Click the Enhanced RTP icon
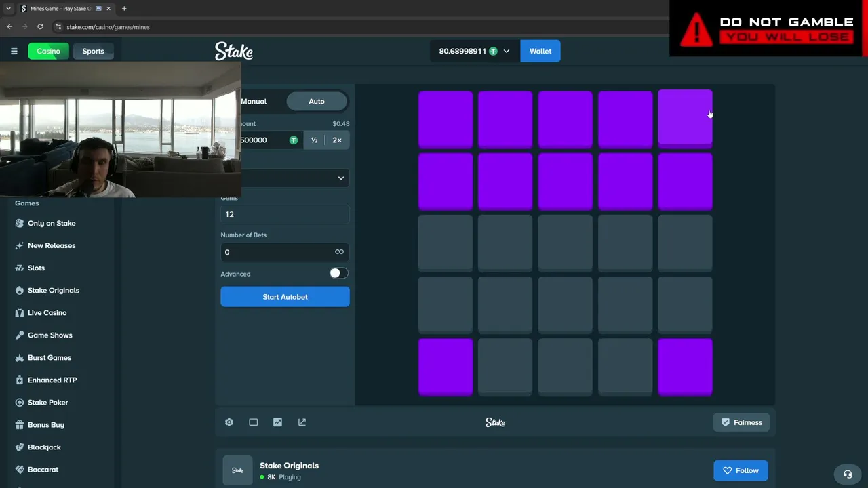Viewport: 868px width, 488px height. (x=20, y=380)
